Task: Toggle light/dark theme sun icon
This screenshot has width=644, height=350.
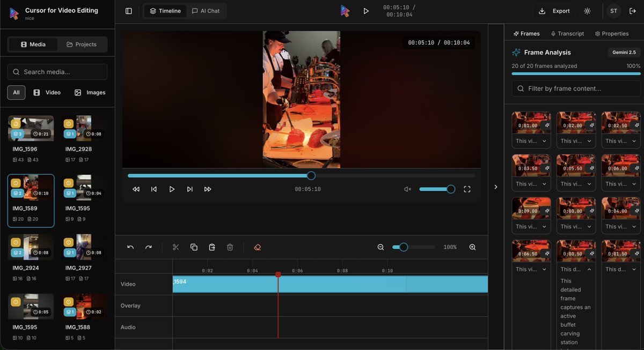Action: (587, 11)
